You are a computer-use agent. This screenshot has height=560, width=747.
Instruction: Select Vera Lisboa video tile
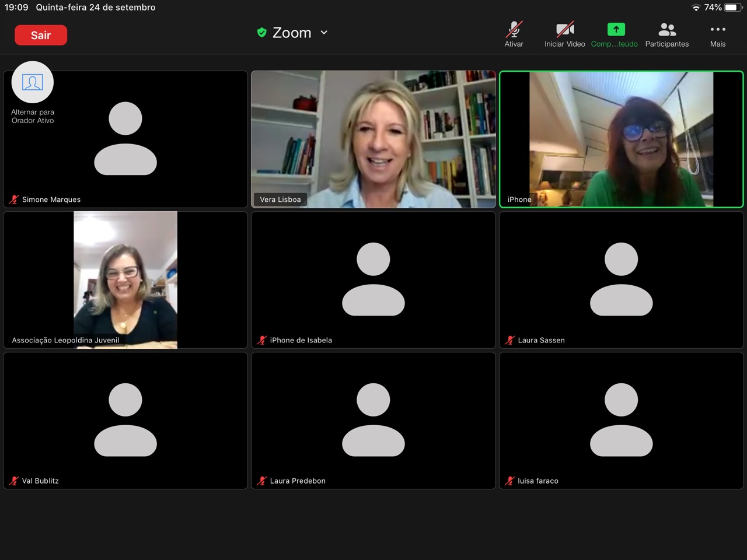click(x=373, y=139)
